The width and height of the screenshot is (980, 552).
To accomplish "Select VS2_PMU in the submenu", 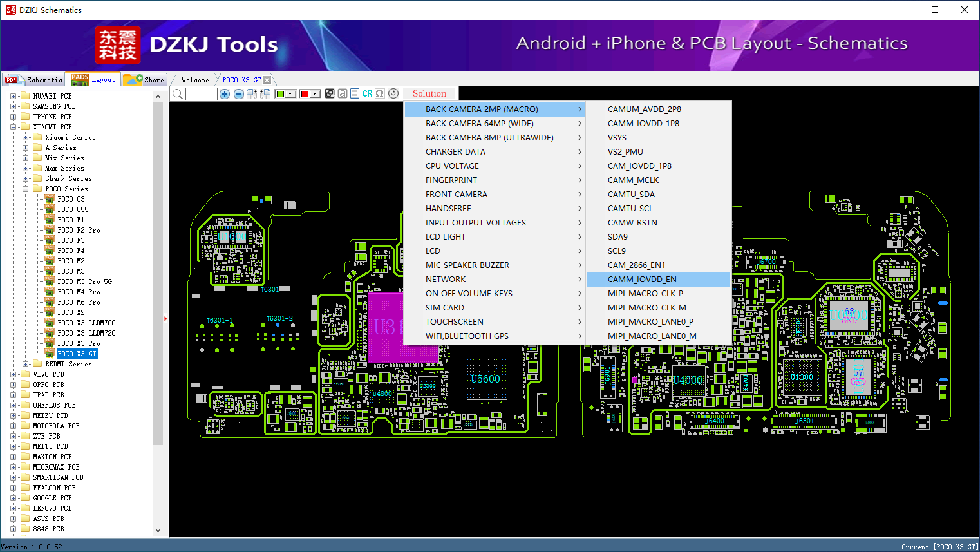I will click(659, 152).
